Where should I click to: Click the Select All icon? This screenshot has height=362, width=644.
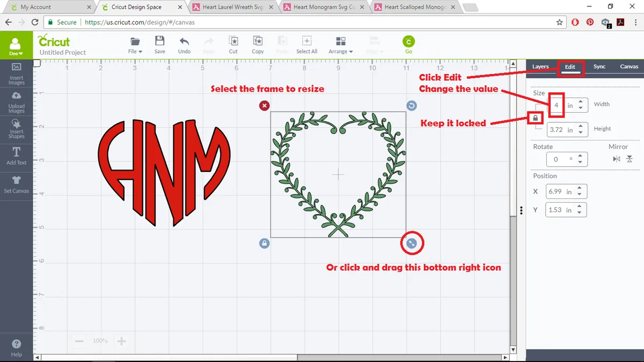click(x=306, y=46)
